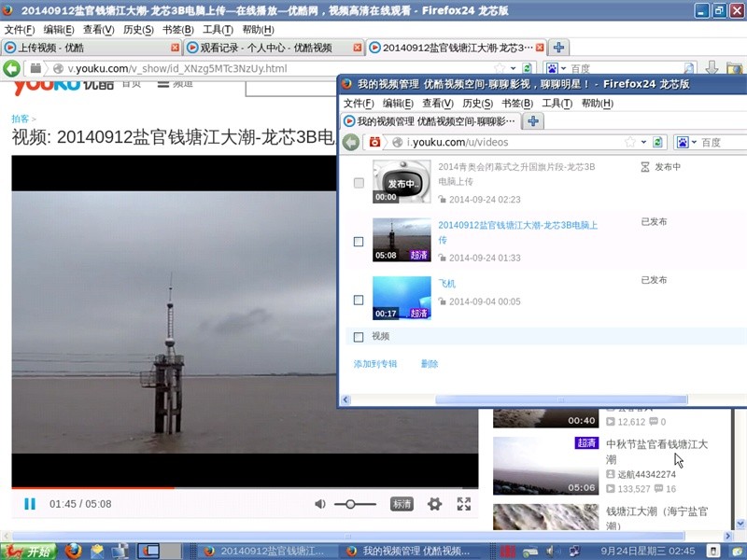Open new tab in video-management window
This screenshot has height=560, width=747.
coord(533,121)
